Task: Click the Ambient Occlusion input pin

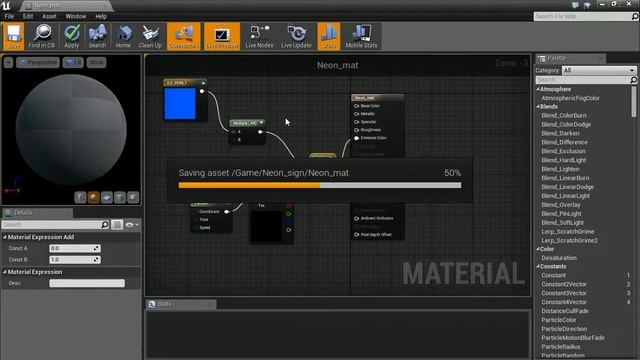Action: pos(356,218)
